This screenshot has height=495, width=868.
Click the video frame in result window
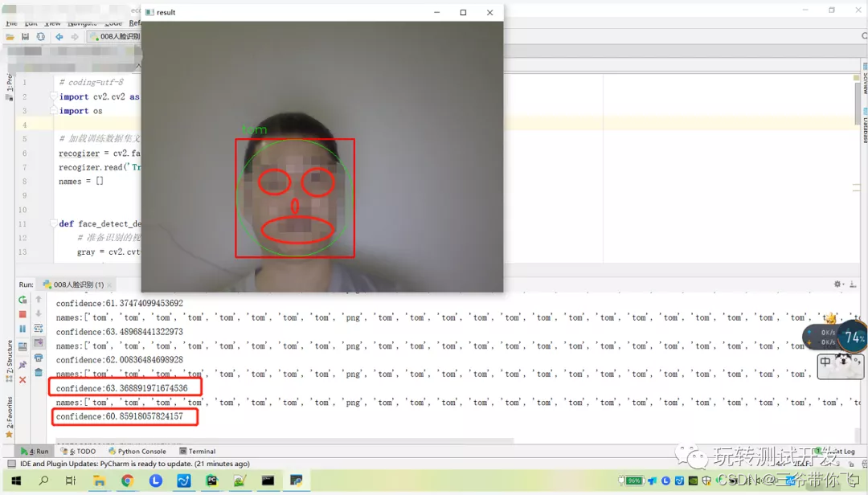coord(322,157)
